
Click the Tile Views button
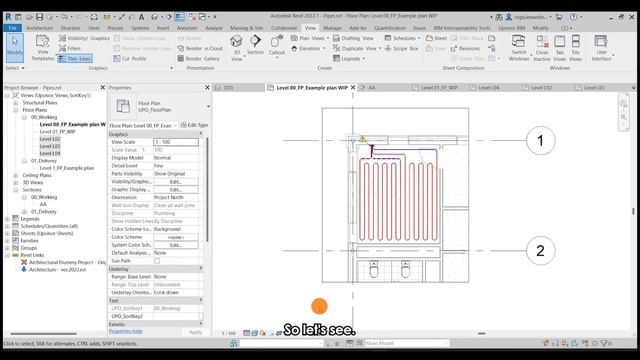click(x=576, y=48)
